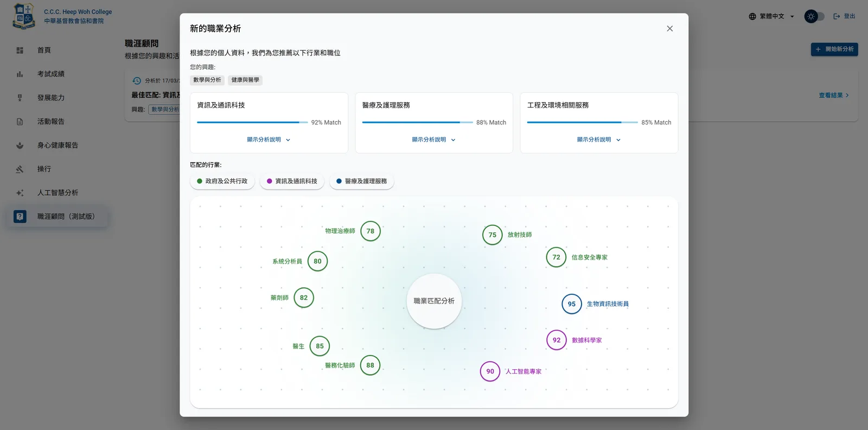Click the 開始新分析 button
This screenshot has width=868, height=430.
[834, 49]
